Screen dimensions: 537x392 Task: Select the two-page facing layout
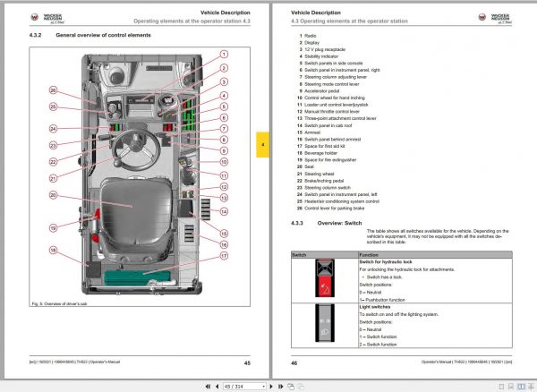pos(521,387)
